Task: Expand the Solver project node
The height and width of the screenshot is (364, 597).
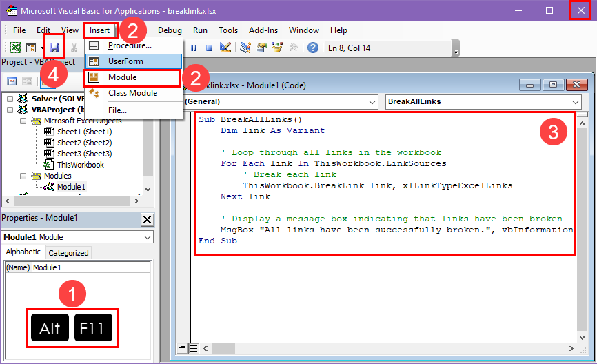Action: coord(10,99)
